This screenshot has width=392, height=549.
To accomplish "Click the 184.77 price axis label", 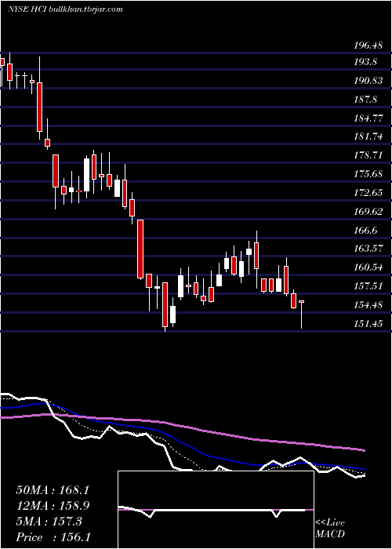I will (368, 118).
